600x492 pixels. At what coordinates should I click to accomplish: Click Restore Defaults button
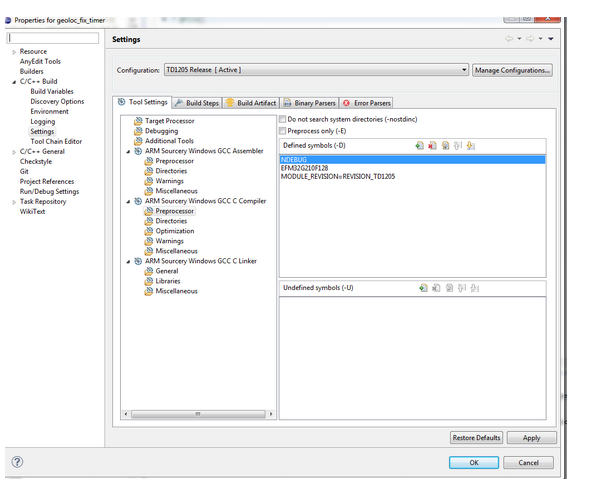[476, 438]
